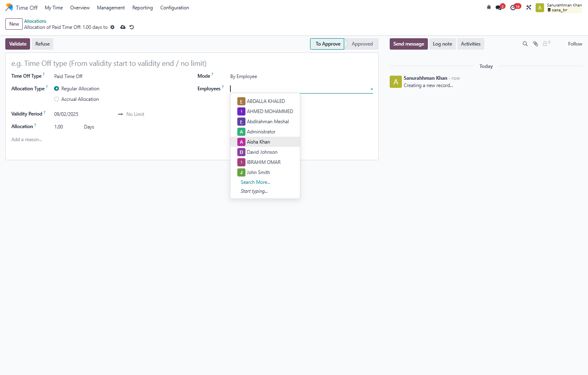Click the Search More... link
The image size is (588, 375).
(255, 182)
